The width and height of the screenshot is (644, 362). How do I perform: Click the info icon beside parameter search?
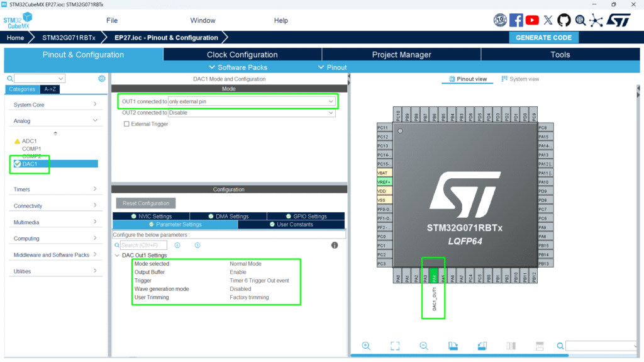coord(197,245)
